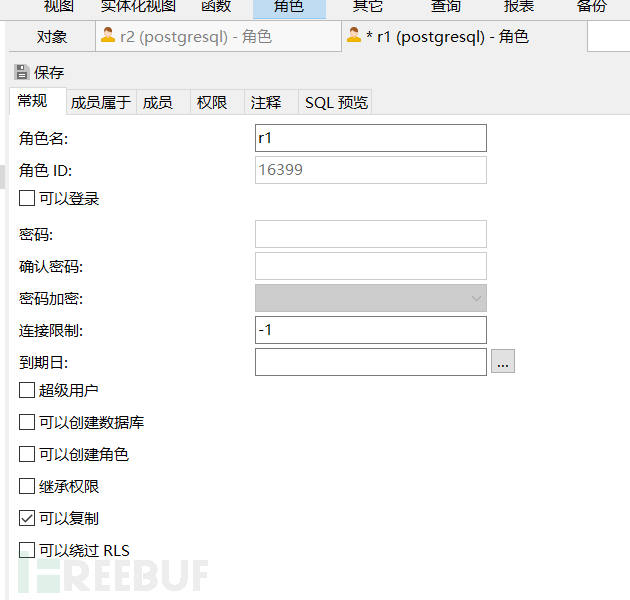The height and width of the screenshot is (600, 630).
Task: Focus the 确认密码 input field
Action: pyautogui.click(x=371, y=266)
